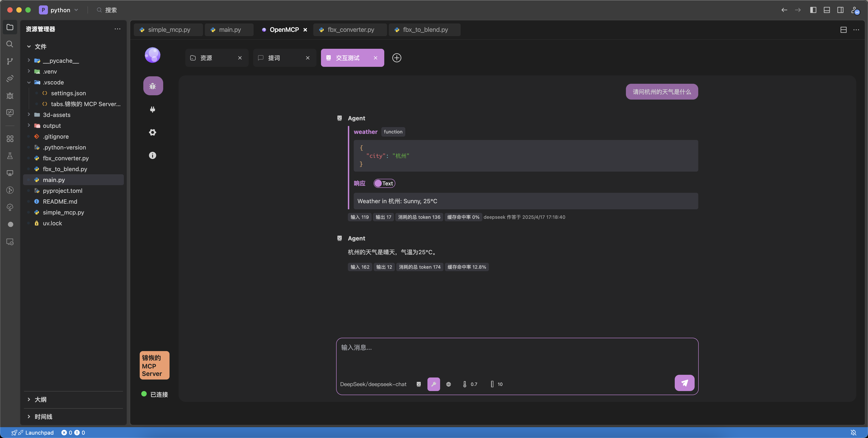Adjust the temperature 0.7 control
The image size is (868, 438).
tap(470, 384)
